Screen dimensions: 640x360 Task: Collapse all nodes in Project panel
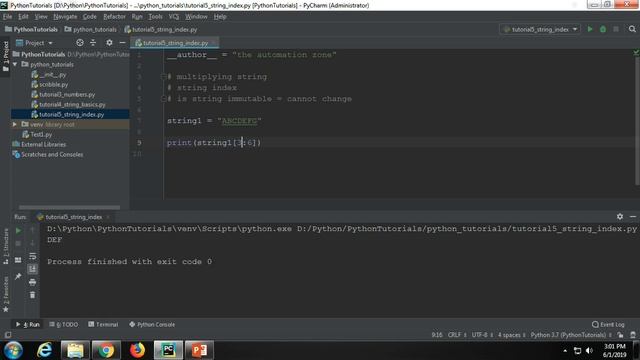pyautogui.click(x=93, y=42)
